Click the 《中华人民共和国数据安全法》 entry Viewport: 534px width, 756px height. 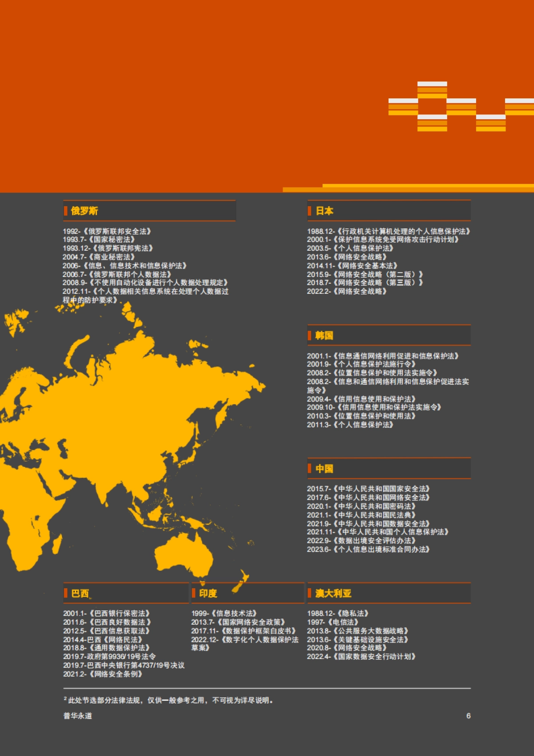(368, 524)
